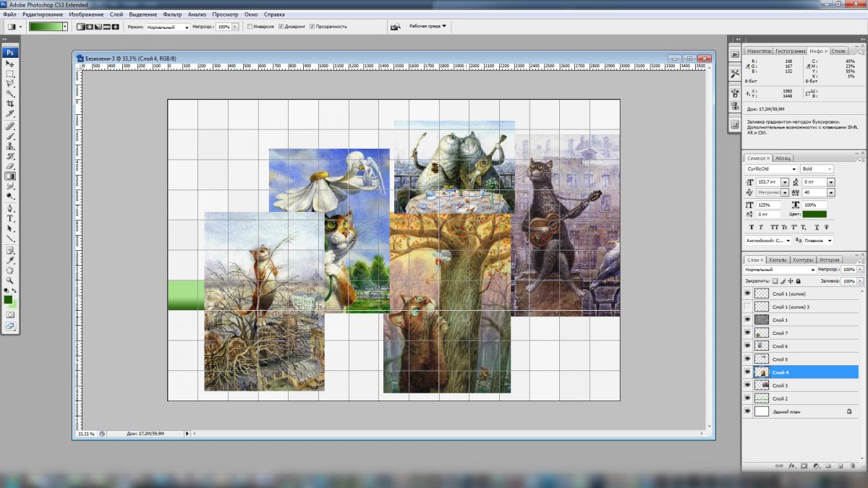The width and height of the screenshot is (868, 488).
Task: Show layer Слой 1 (копия) 3
Action: (x=747, y=307)
